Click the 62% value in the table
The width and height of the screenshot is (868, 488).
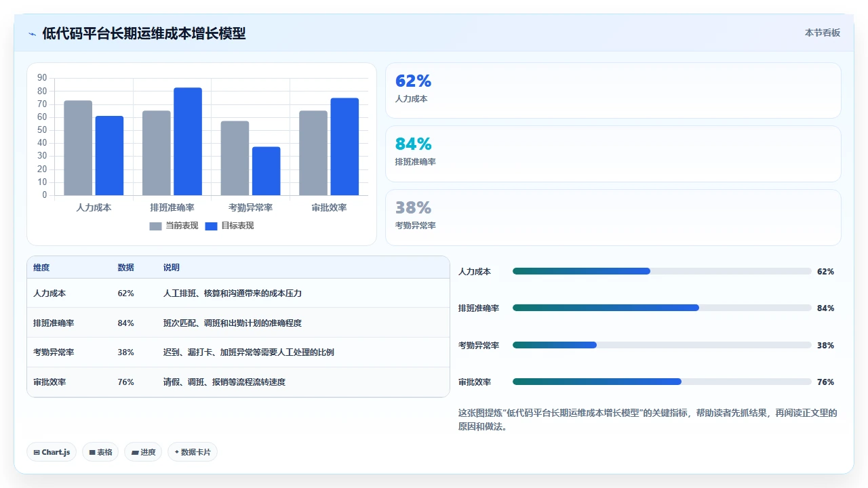tap(125, 293)
